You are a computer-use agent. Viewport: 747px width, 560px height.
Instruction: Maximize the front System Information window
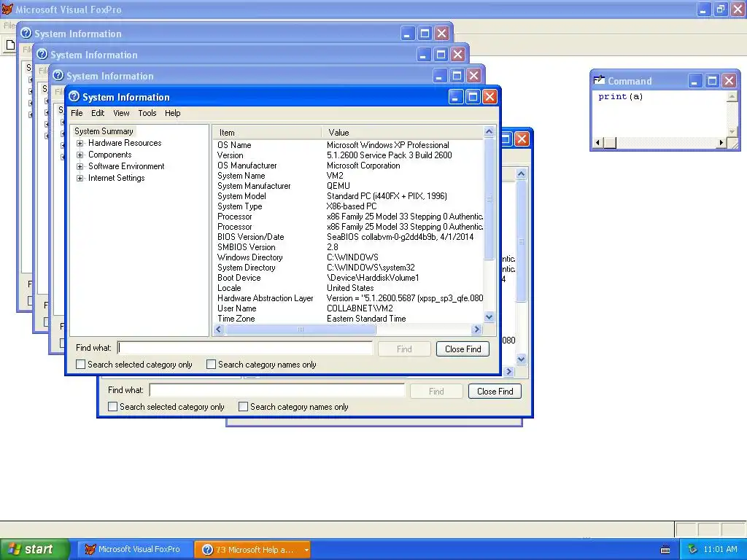(x=473, y=97)
